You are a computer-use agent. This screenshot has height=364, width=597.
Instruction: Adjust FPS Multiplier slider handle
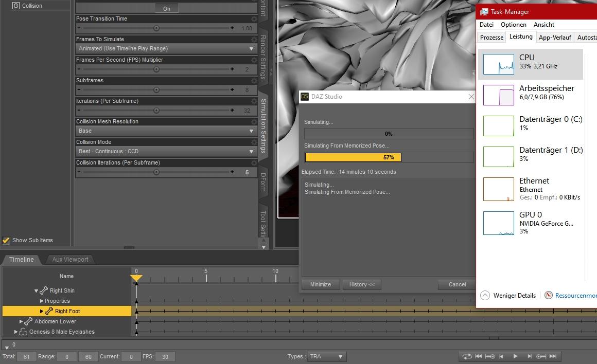coord(156,69)
